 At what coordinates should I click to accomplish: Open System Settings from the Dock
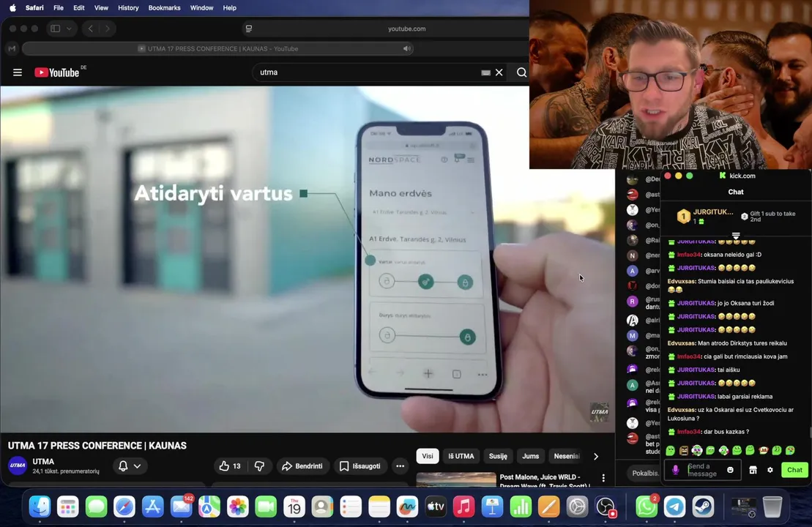[577, 507]
